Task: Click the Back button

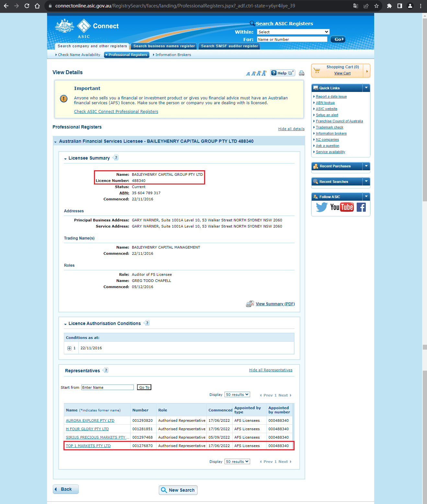Action: point(66,489)
